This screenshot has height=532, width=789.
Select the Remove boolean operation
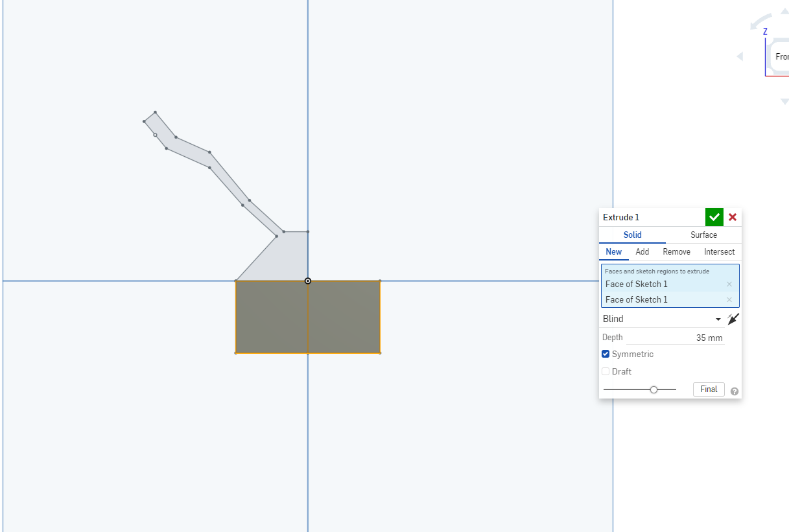click(676, 251)
